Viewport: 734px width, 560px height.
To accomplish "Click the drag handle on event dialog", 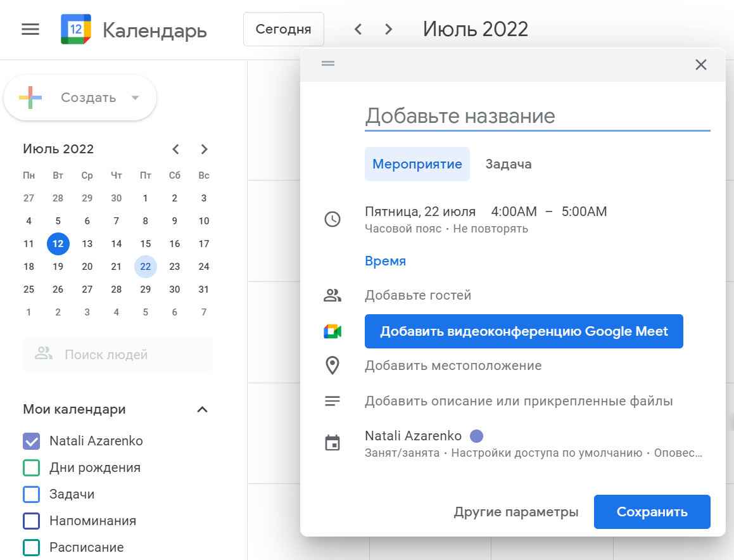I will pos(328,63).
